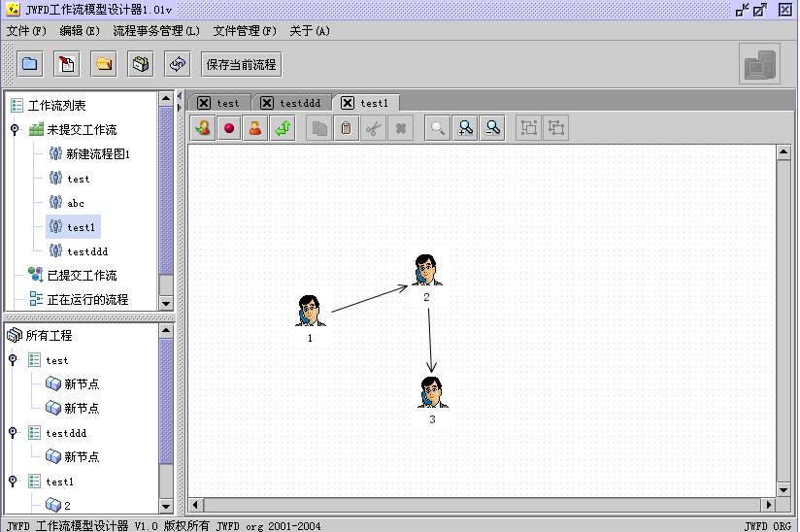800x532 pixels.
Task: Click the paste clipboard icon in diagram toolbar
Action: (x=346, y=127)
